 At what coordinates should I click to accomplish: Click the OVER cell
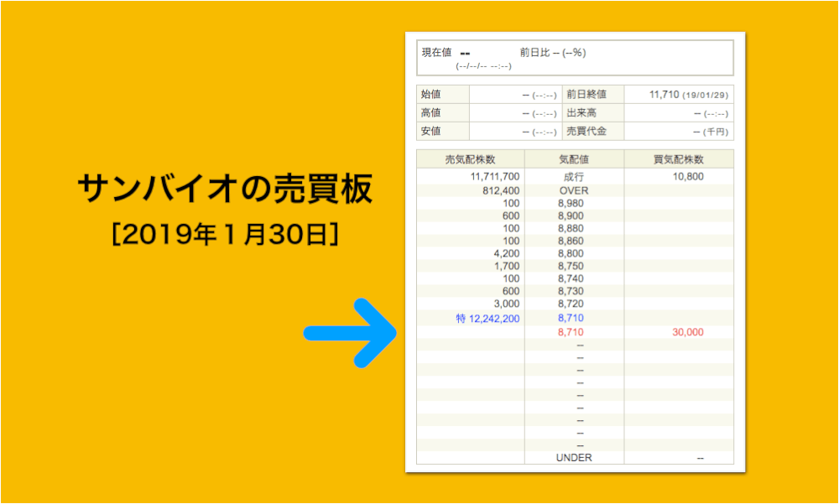tap(574, 190)
